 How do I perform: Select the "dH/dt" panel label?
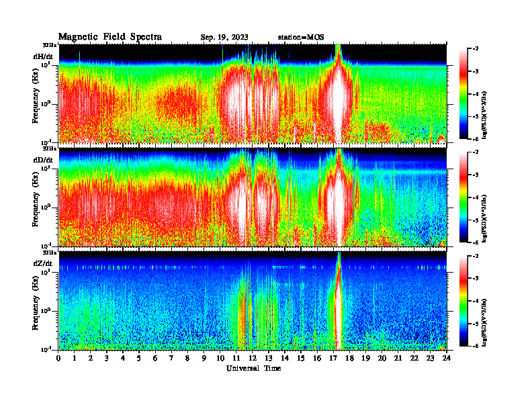click(43, 56)
